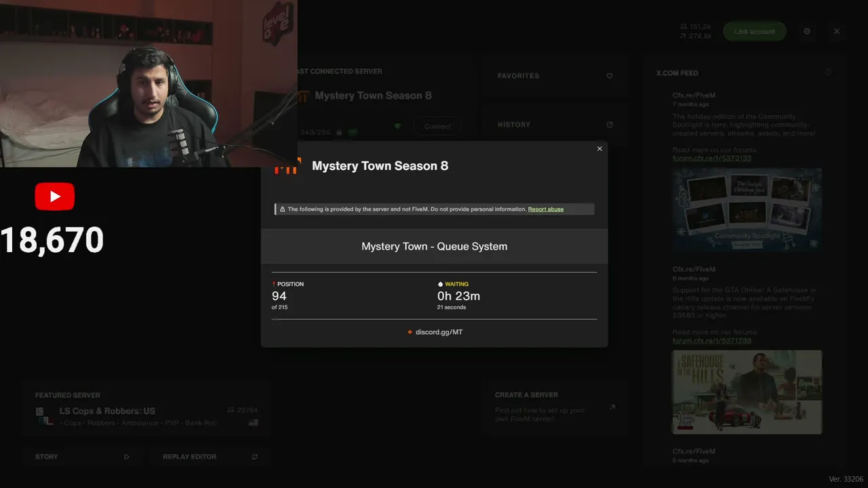Open Favorites heart icon
Screen dimensions: 868x488
click(x=610, y=76)
